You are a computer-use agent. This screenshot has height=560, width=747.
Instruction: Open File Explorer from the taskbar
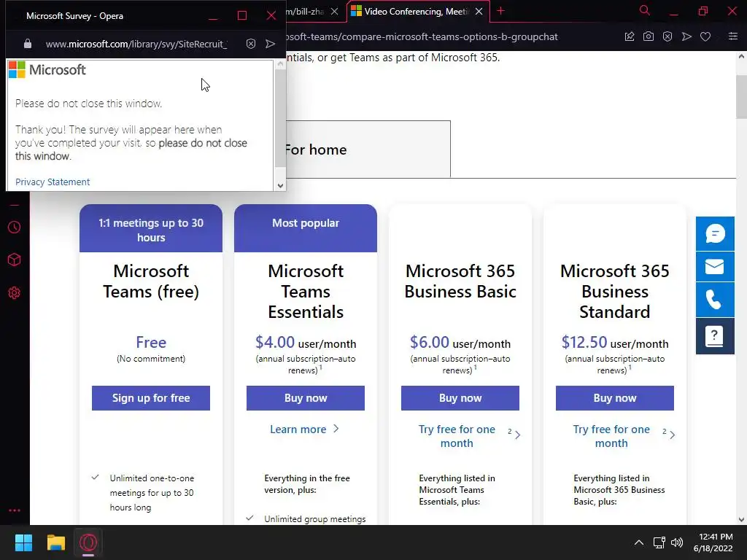55,542
